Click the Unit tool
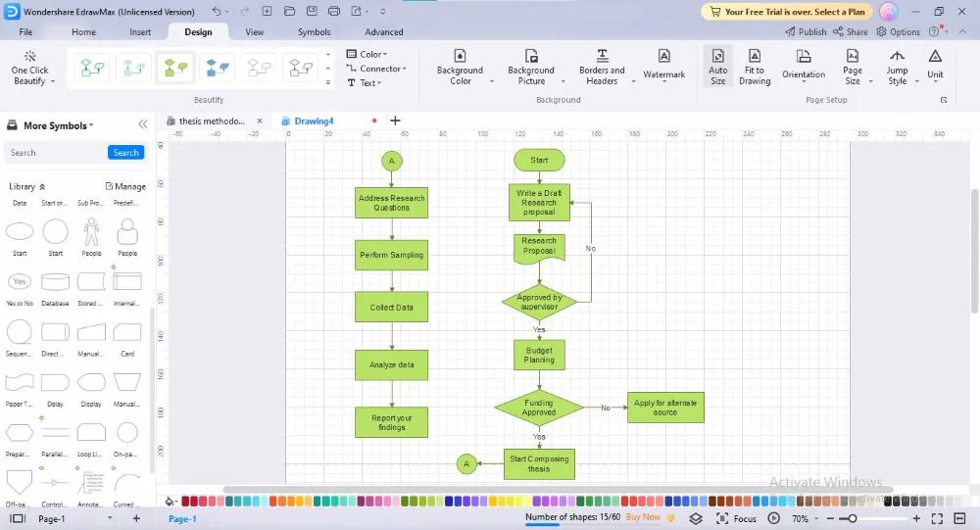980x530 pixels. (x=935, y=65)
